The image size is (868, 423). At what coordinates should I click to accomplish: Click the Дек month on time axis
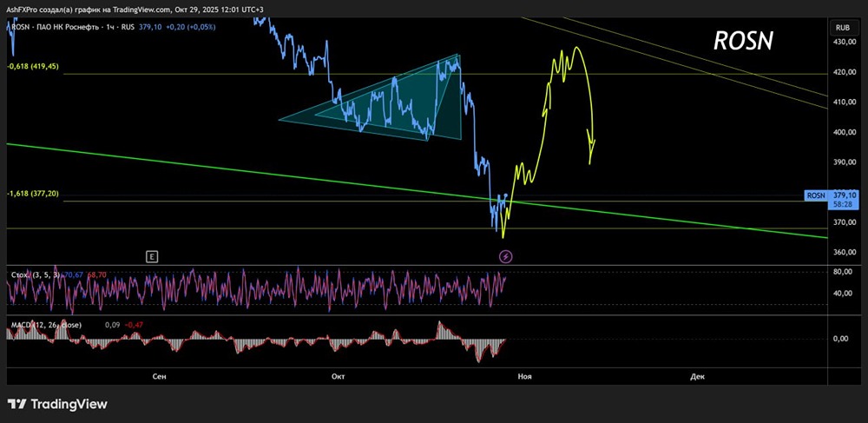coord(698,376)
